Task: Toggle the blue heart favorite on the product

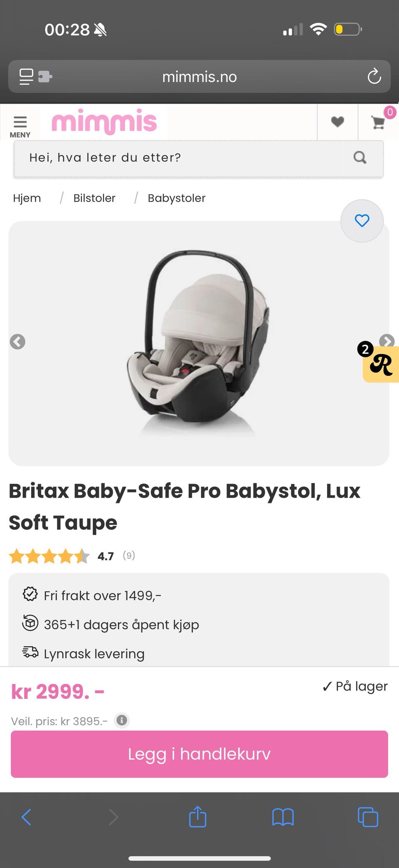Action: [362, 221]
